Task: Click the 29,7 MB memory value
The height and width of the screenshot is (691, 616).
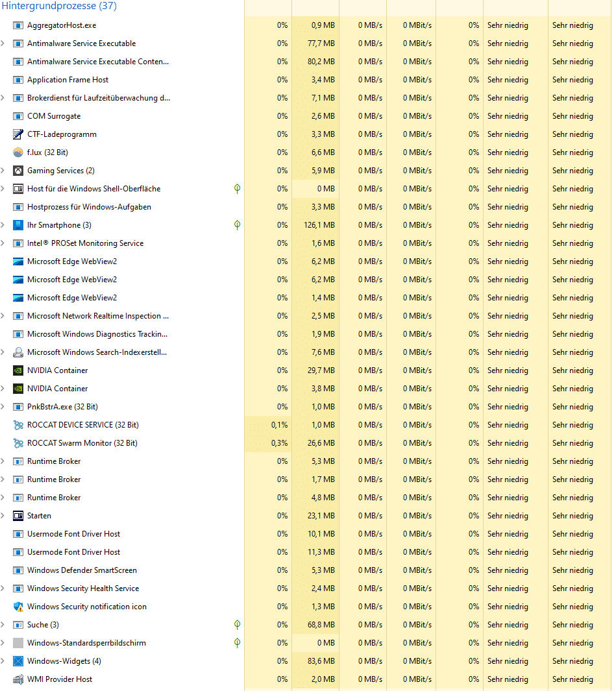Action: click(321, 370)
